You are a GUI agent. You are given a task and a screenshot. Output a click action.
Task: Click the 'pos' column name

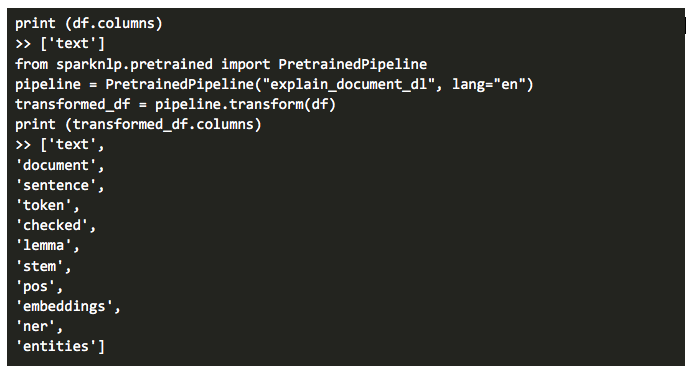pos(36,287)
